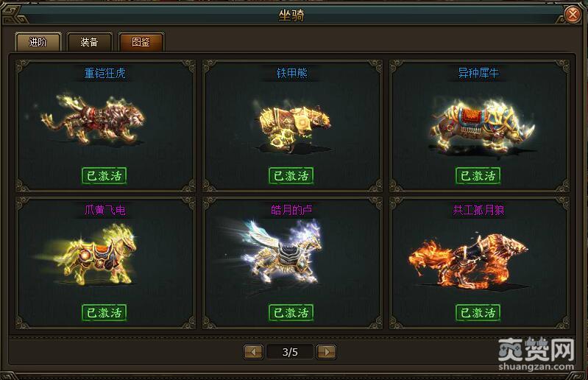
Task: Open the 图鉴 tab
Action: (x=141, y=42)
